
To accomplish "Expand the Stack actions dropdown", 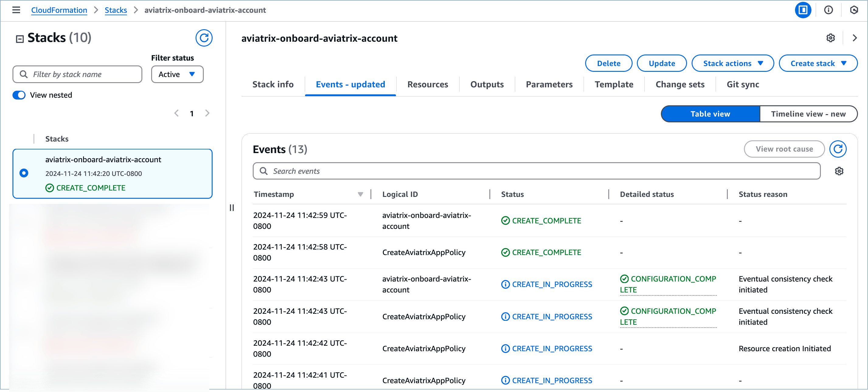I will (733, 63).
